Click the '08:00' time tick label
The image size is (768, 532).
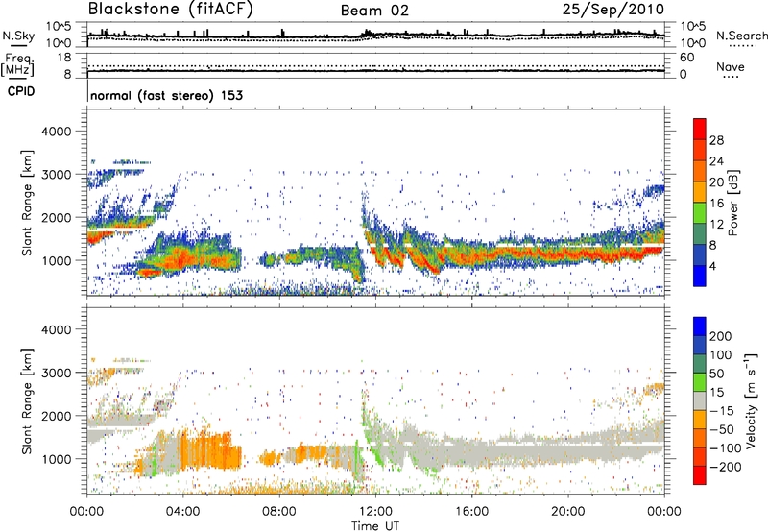[279, 512]
